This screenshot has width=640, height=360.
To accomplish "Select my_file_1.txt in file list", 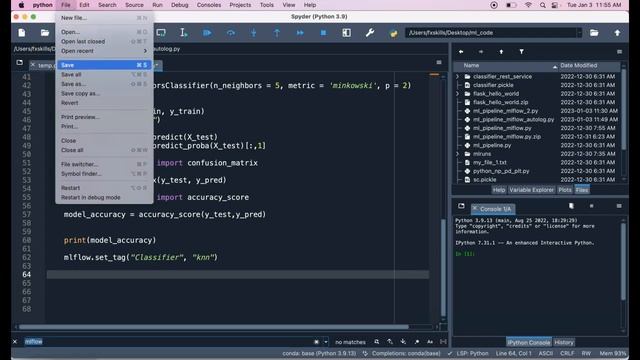I will (x=490, y=162).
